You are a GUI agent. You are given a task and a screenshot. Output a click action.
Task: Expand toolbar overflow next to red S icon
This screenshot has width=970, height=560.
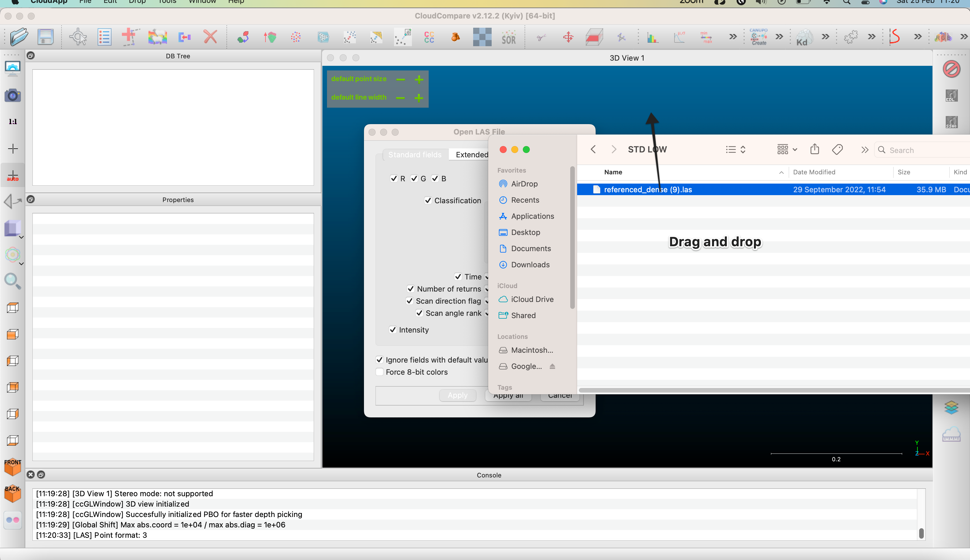click(x=918, y=37)
